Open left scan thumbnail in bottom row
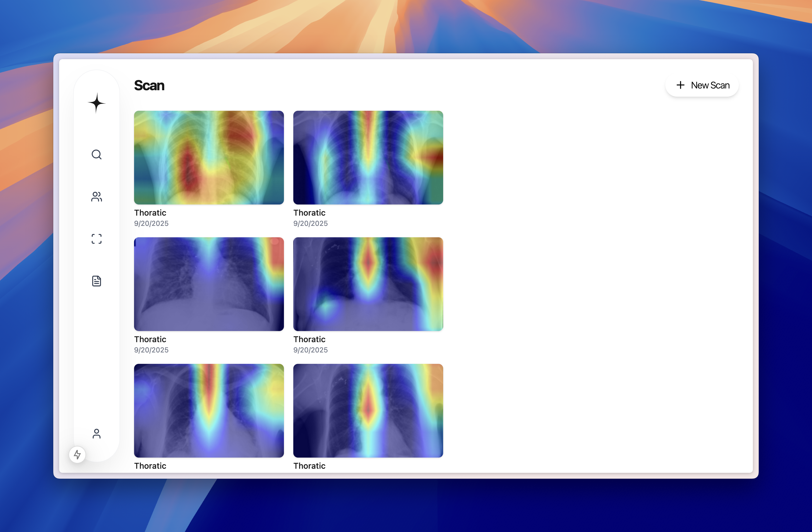The image size is (812, 532). [209, 410]
